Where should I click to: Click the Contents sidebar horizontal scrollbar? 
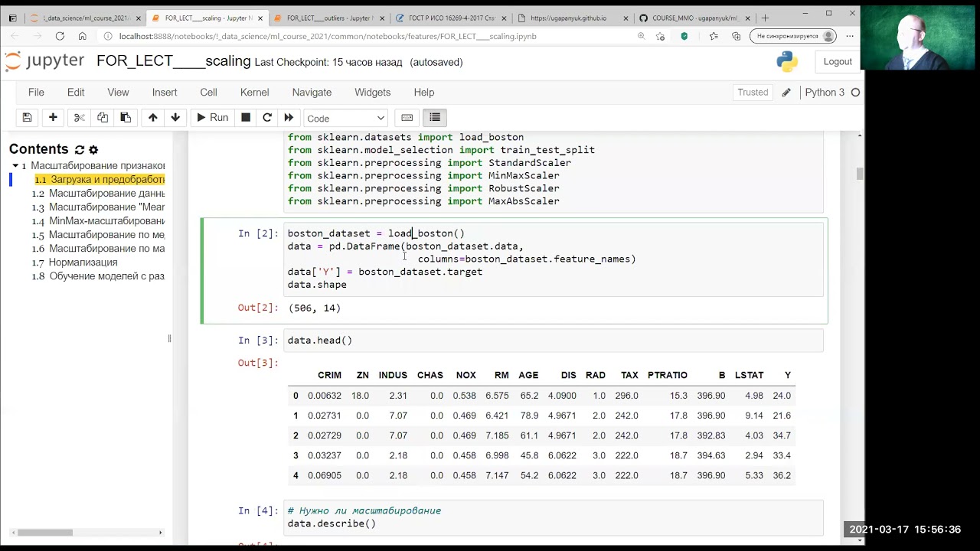click(46, 533)
